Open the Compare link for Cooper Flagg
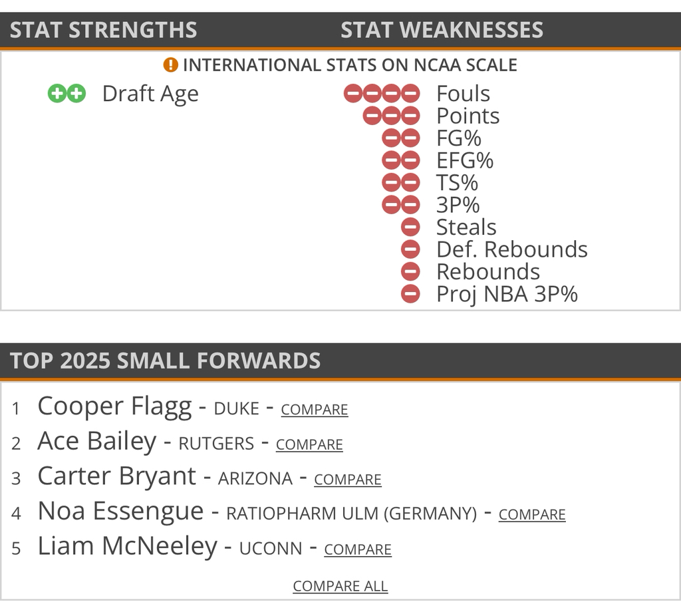The image size is (681, 616). pos(315,410)
